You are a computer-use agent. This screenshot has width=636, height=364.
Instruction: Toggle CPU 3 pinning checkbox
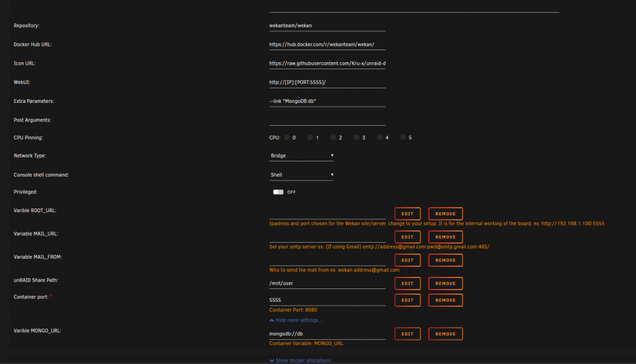[x=357, y=137]
